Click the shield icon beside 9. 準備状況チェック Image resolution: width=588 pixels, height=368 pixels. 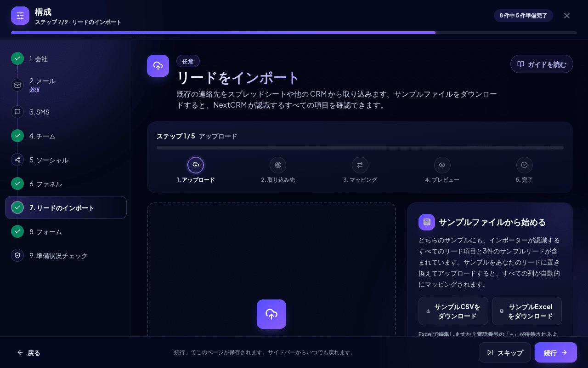point(17,255)
